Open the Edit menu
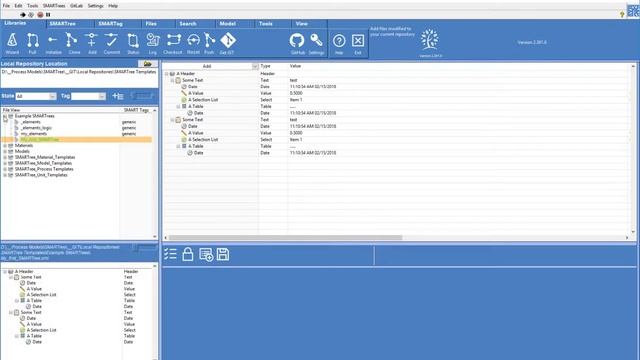The image size is (640, 360). pos(18,6)
